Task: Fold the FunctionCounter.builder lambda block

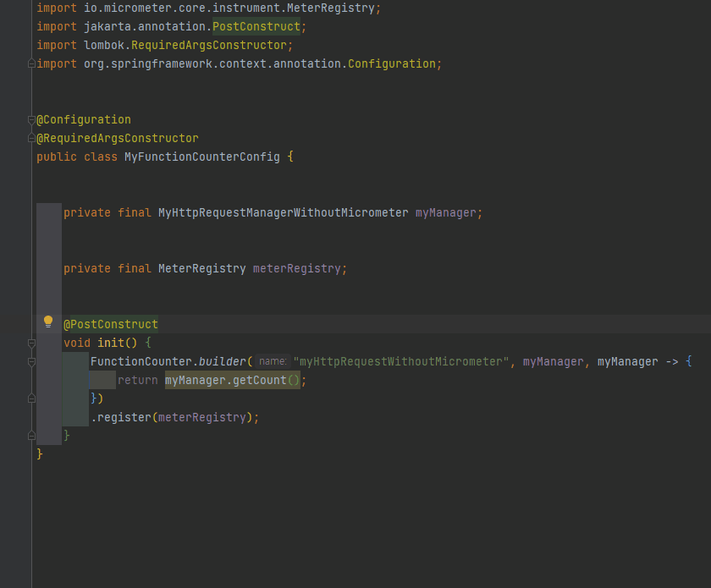Action: tap(31, 361)
